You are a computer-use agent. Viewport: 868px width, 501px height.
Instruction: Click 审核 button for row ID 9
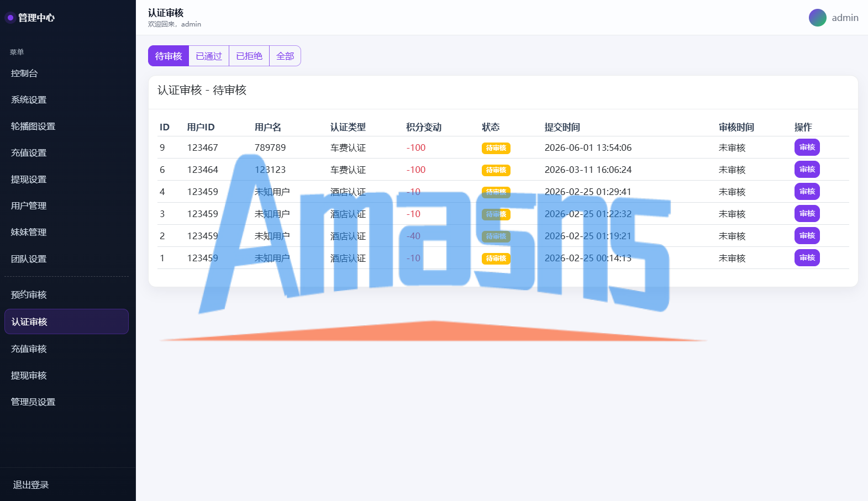807,147
